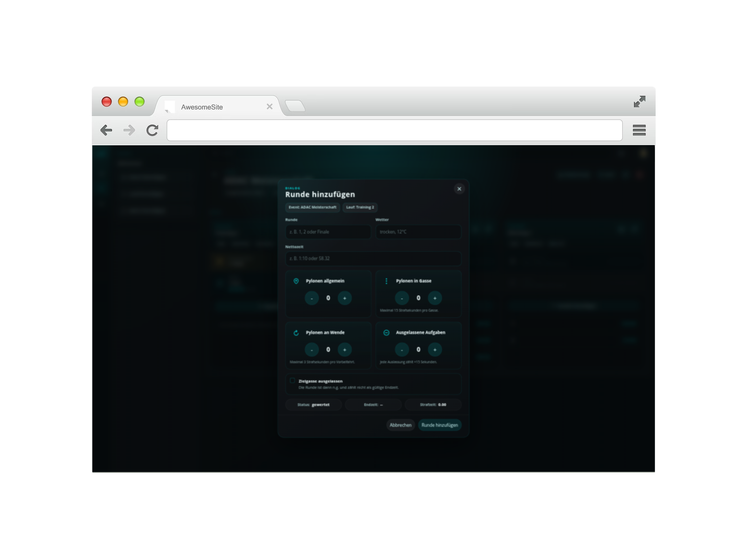
Task: Click the minus-circle icon beside Ausgelassene Aufgaben
Action: point(386,333)
